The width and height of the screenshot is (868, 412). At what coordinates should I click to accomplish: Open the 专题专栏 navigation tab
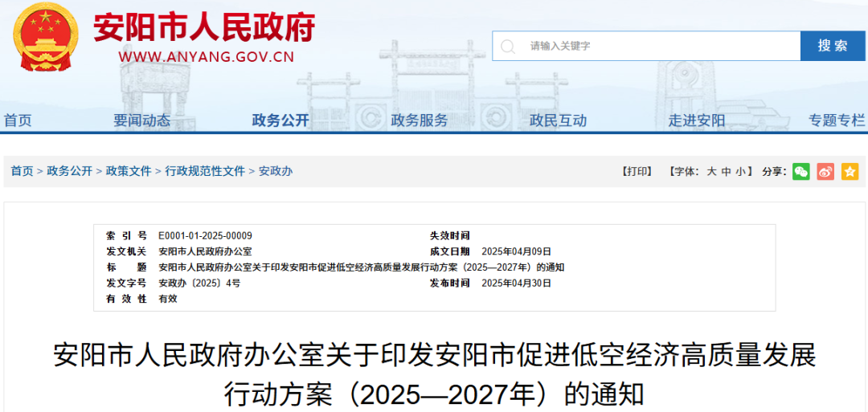pos(836,120)
